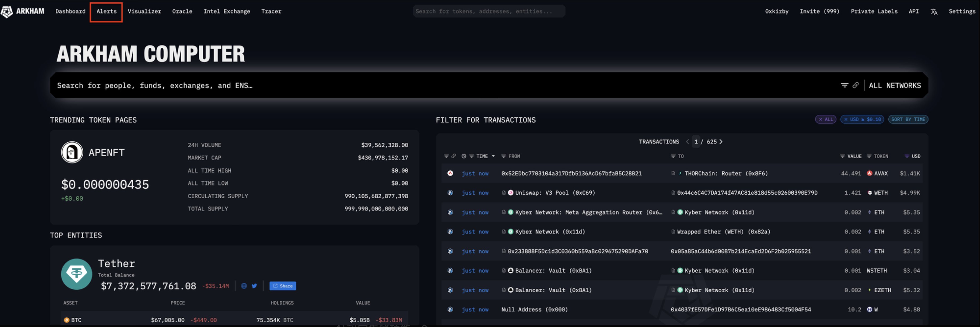This screenshot has width=980, height=327.
Task: Toggle the SORT BY TIME chip
Action: tap(908, 119)
